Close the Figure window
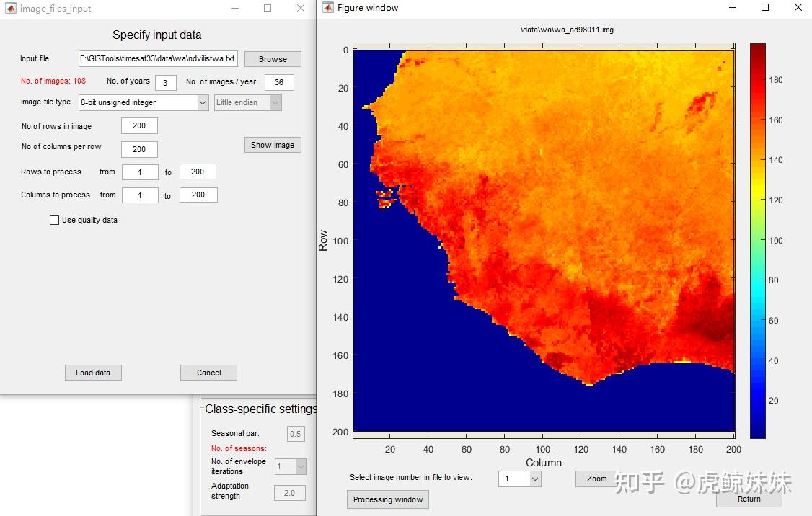This screenshot has height=516, width=812. click(798, 8)
